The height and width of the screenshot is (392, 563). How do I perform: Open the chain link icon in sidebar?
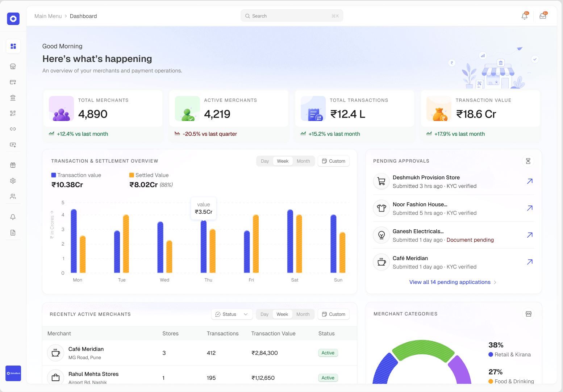coord(13,129)
